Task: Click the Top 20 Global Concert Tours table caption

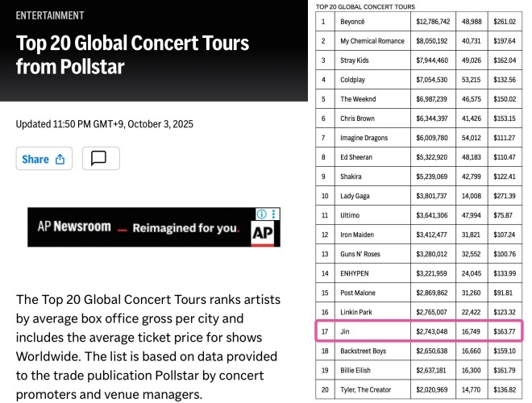Action: 367,6
